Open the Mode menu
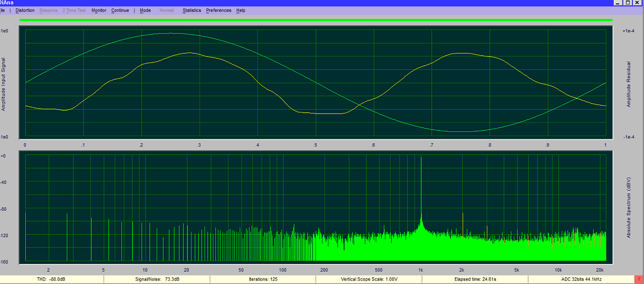 tap(145, 10)
